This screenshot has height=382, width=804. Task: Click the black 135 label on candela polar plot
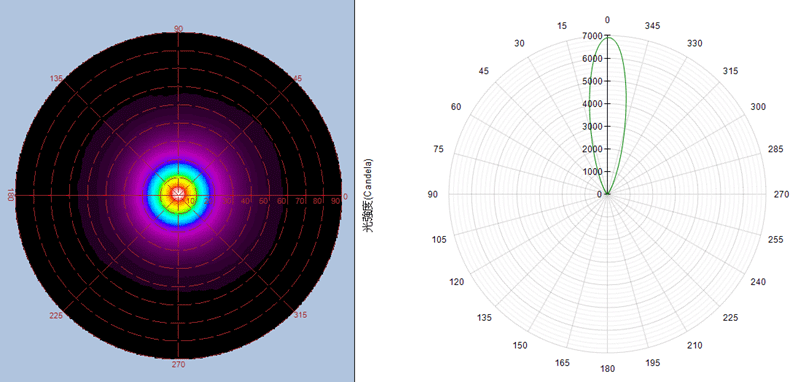pyautogui.click(x=484, y=318)
